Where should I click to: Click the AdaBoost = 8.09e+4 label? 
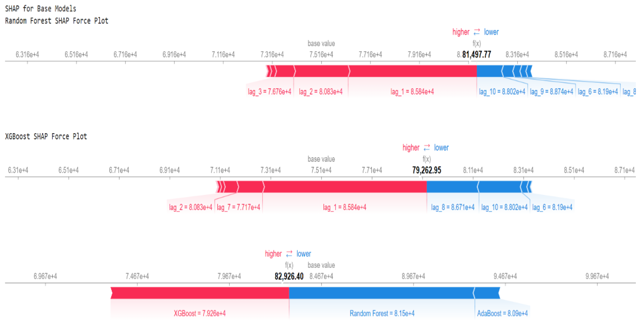pyautogui.click(x=503, y=313)
